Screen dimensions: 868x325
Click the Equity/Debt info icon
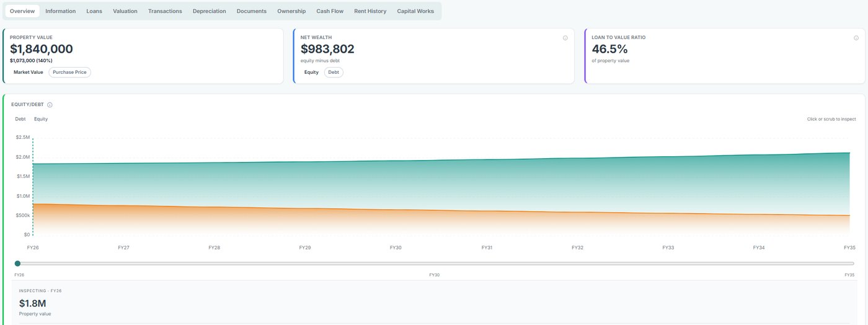50,105
